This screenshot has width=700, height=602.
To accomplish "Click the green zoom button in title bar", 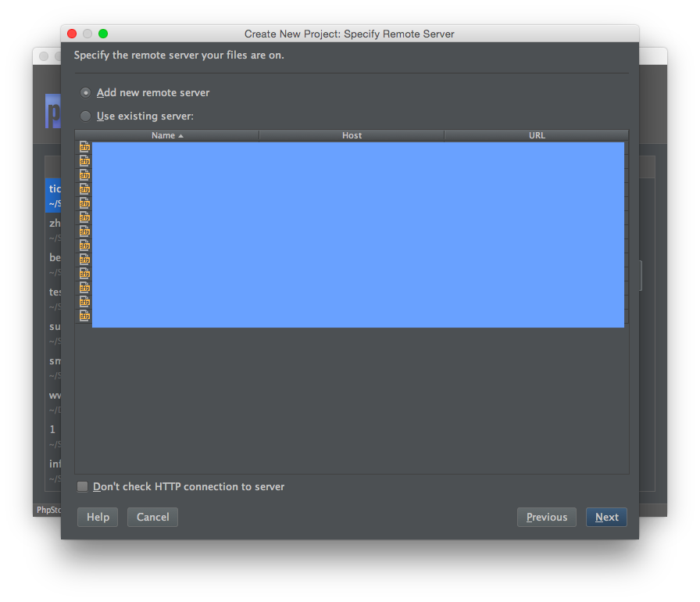I will pos(103,34).
